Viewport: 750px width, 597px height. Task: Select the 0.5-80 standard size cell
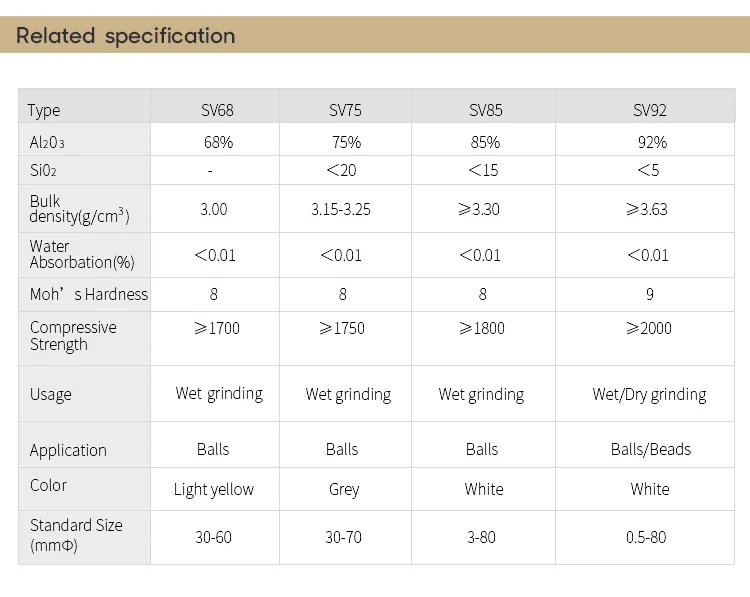[x=650, y=537]
